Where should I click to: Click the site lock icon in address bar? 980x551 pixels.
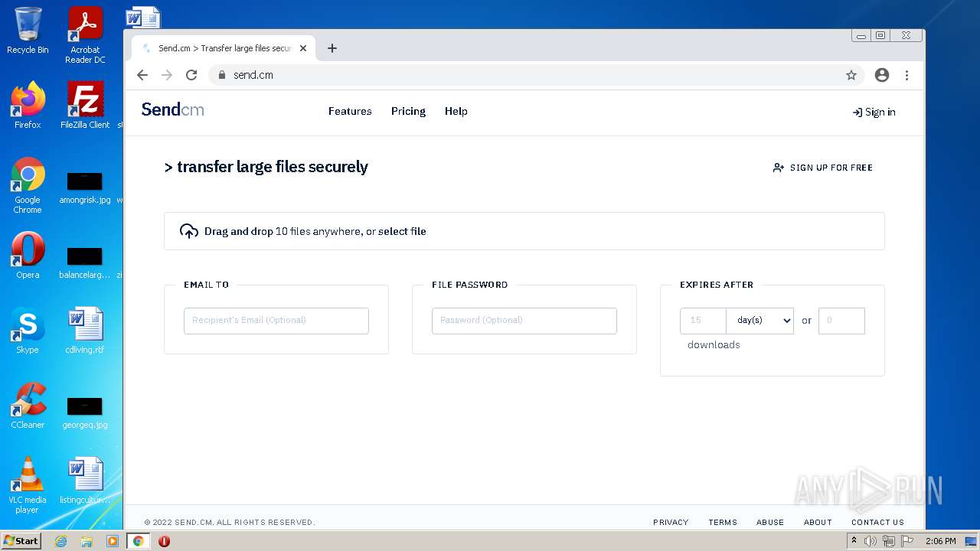coord(222,75)
